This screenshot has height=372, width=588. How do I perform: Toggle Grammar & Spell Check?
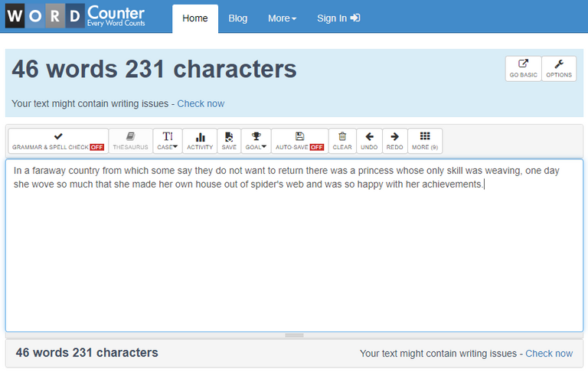pos(58,141)
